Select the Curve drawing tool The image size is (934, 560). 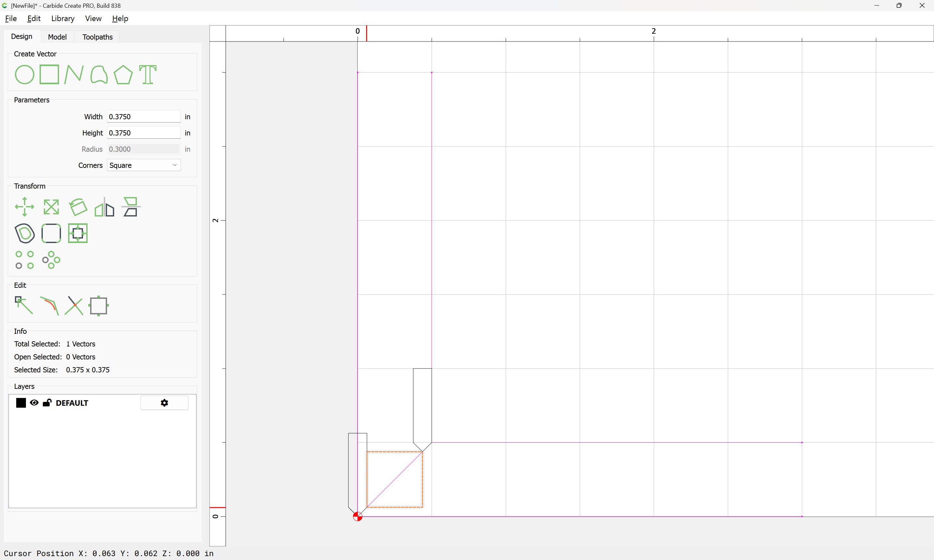99,74
